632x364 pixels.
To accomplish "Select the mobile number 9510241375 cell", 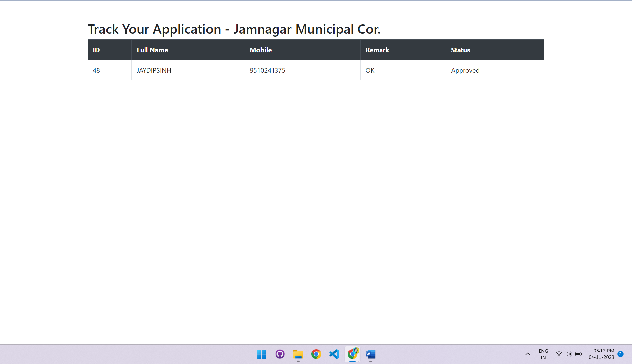I will (x=268, y=70).
